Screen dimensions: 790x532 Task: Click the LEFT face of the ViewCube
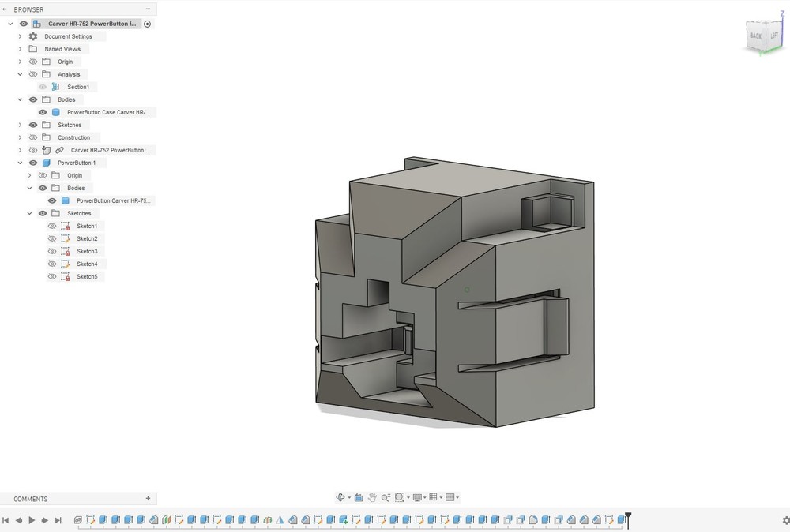point(774,36)
